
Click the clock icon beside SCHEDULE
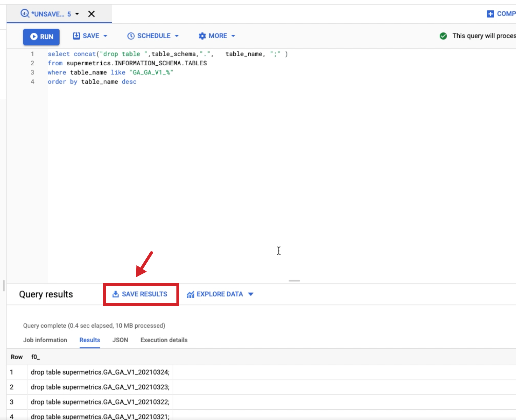coord(131,36)
